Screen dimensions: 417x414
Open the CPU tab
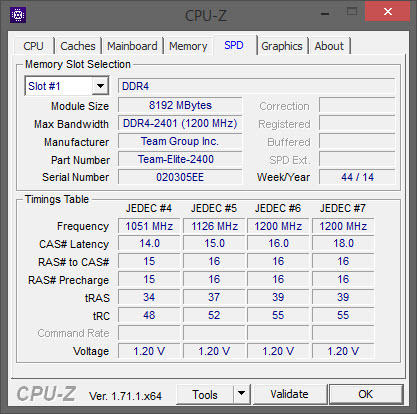click(33, 46)
